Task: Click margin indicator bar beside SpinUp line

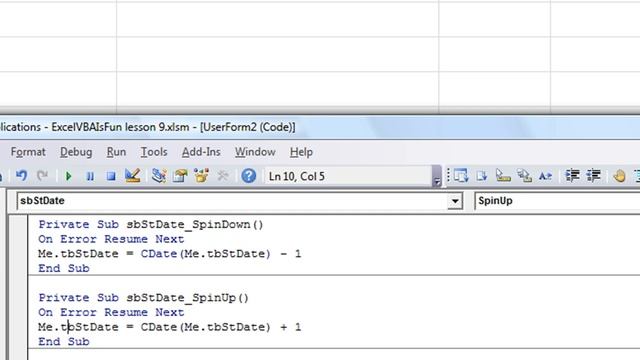Action: 18,298
